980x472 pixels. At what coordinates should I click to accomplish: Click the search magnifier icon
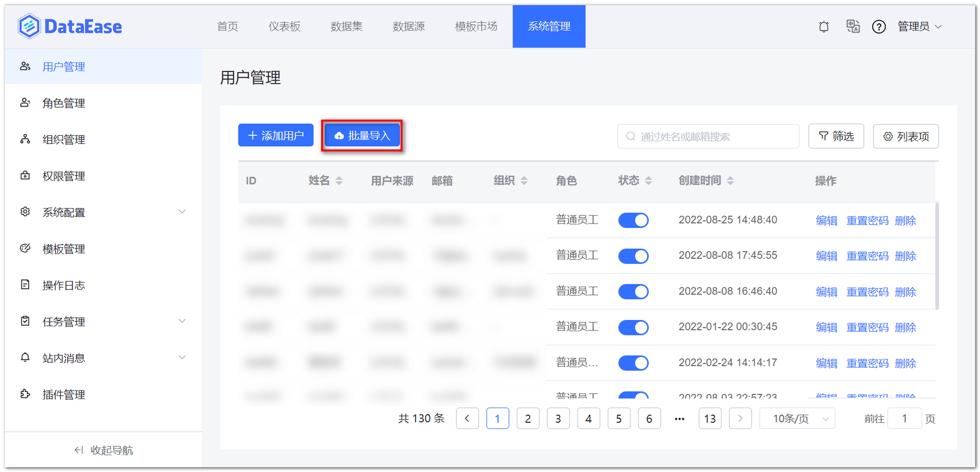(x=631, y=136)
